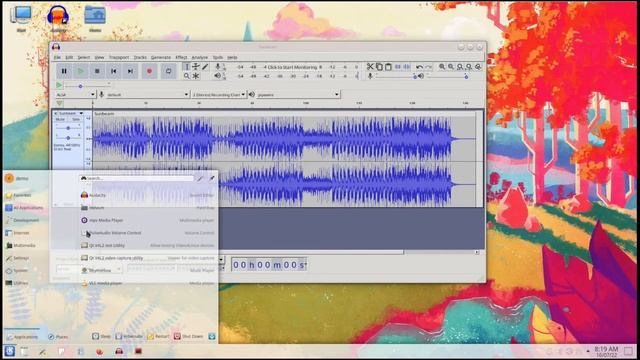
Task: Adjust the playback volume slider
Action: tap(447, 76)
